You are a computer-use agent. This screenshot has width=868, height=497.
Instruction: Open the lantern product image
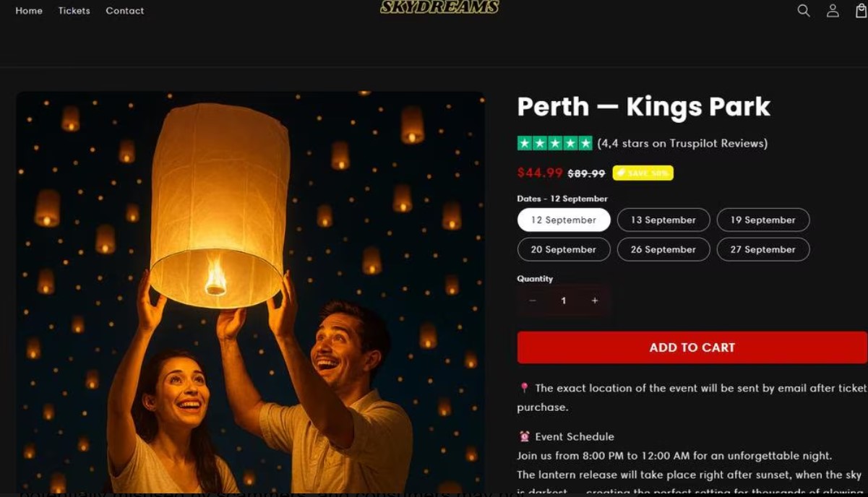point(251,293)
